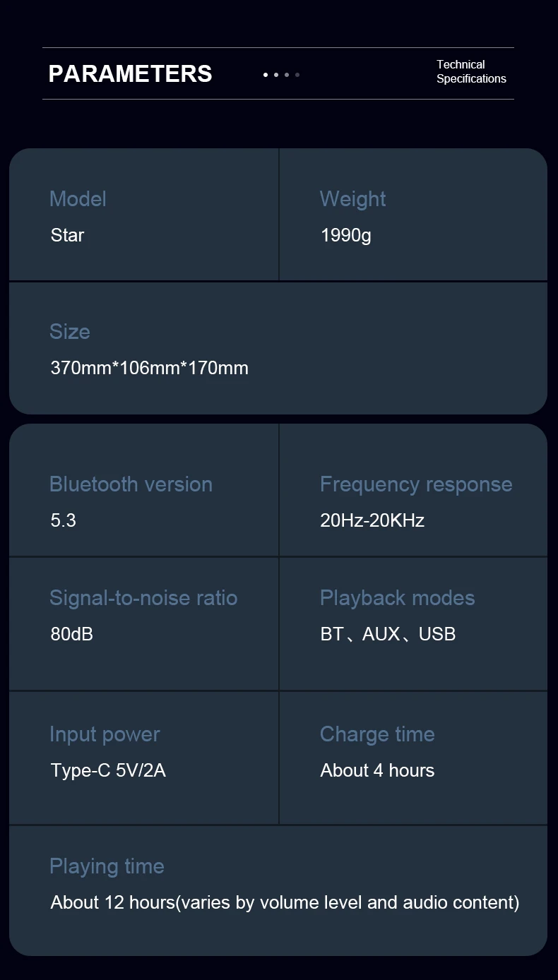Select the 370mm*106mm*170mm dimensions text
Image resolution: width=558 pixels, height=980 pixels.
(149, 368)
